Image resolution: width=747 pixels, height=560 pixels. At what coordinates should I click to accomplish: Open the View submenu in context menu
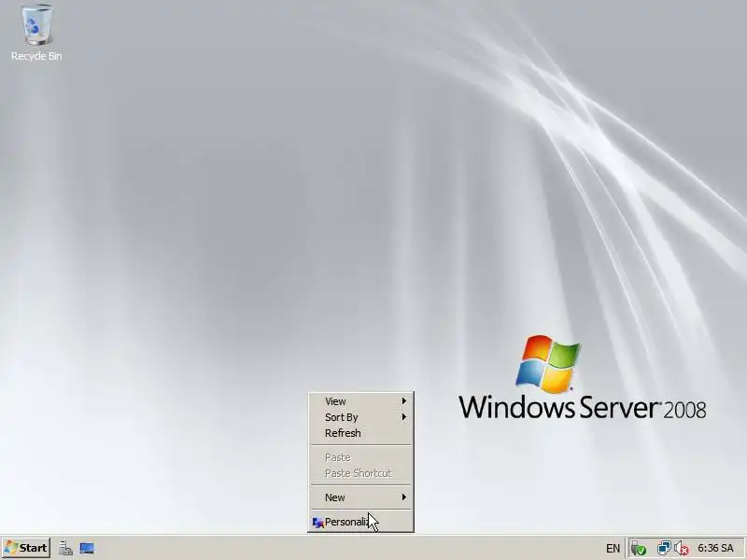pos(361,401)
